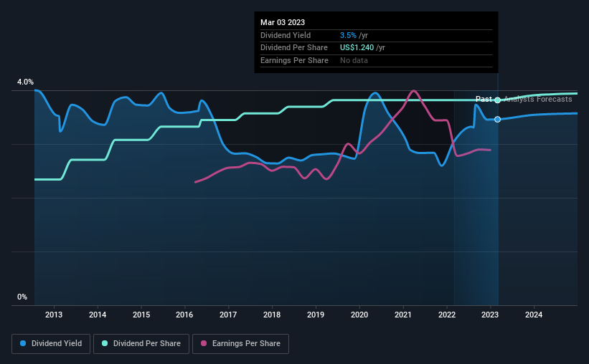
Task: Click the pink Earnings Per Share legend dot
Action: pyautogui.click(x=204, y=343)
